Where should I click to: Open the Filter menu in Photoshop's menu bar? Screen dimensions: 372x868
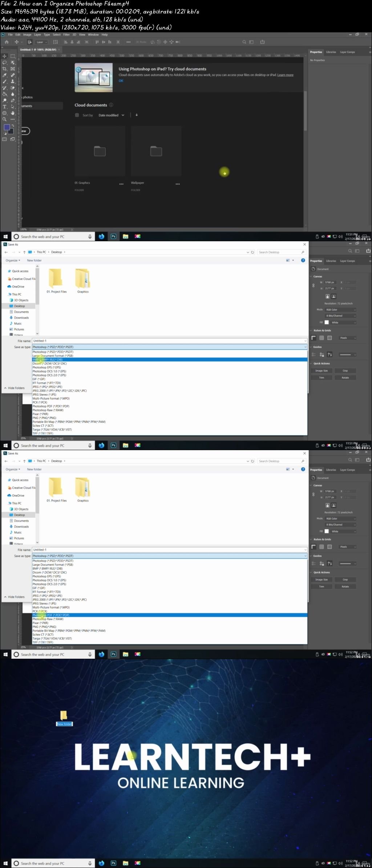click(x=66, y=35)
